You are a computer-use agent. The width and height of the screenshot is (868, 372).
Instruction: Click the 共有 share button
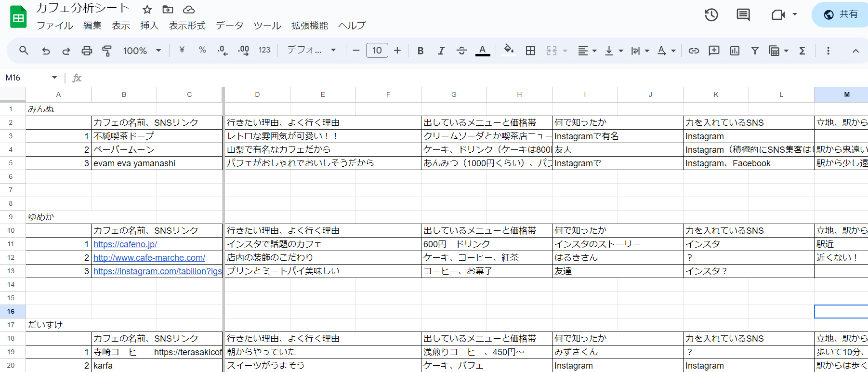coord(841,14)
